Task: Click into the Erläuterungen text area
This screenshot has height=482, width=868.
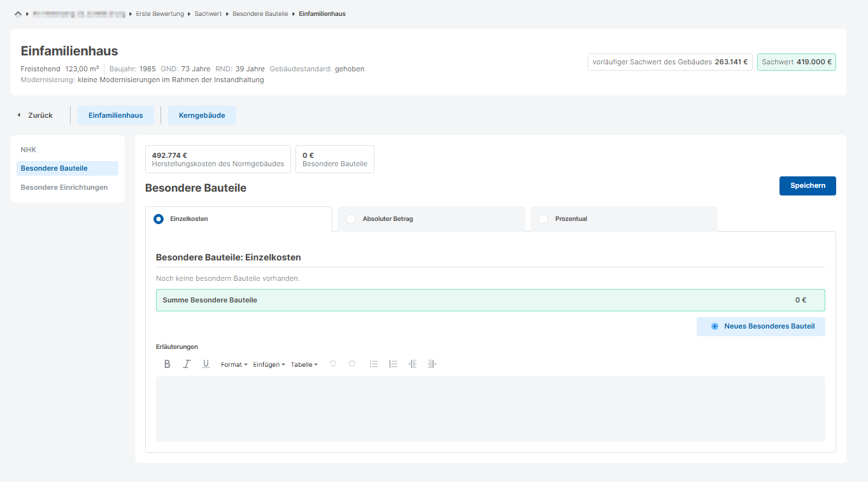Action: point(490,409)
